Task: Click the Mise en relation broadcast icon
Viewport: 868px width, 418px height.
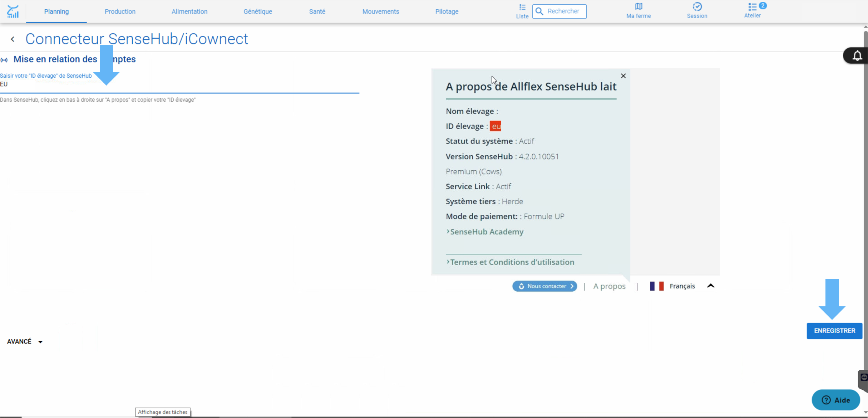Action: (x=4, y=60)
